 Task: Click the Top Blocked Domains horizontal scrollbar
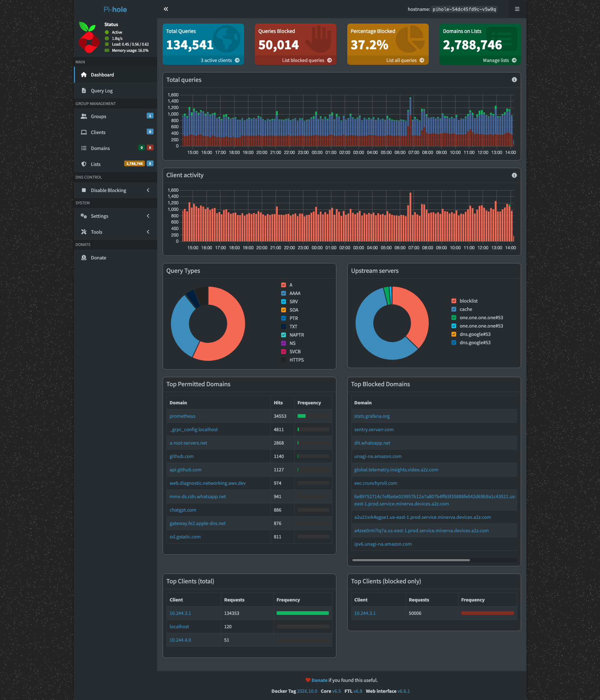[x=411, y=560]
